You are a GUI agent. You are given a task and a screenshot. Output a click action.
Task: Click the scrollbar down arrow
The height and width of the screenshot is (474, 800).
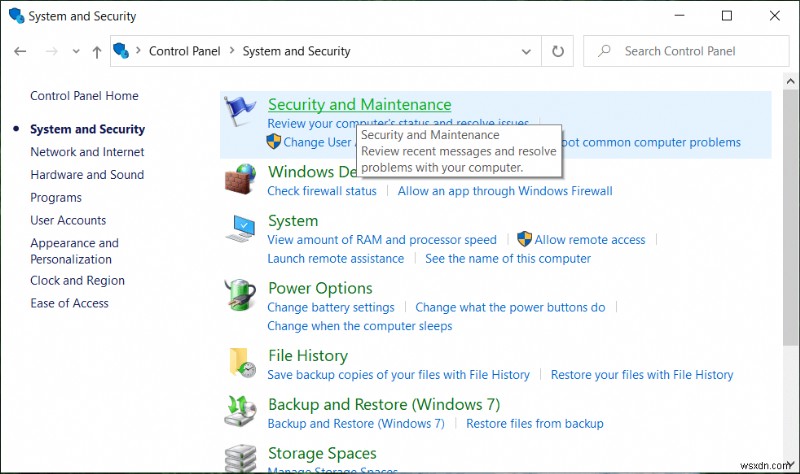pos(790,464)
